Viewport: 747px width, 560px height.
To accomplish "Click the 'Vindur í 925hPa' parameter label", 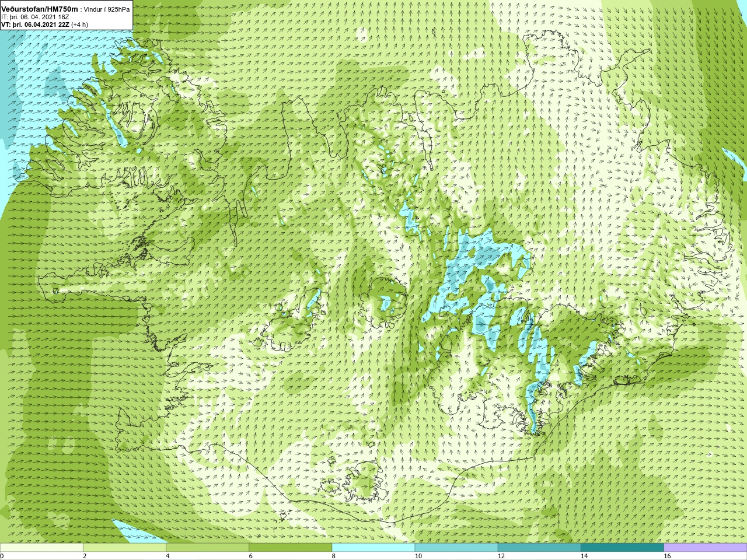I will (107, 9).
